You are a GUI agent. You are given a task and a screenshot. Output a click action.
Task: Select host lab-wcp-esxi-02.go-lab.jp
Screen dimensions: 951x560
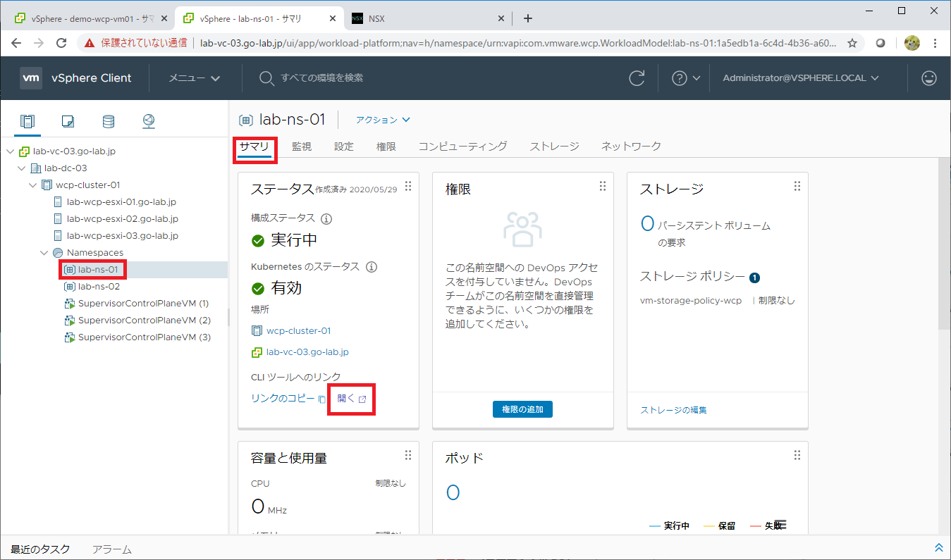click(122, 219)
